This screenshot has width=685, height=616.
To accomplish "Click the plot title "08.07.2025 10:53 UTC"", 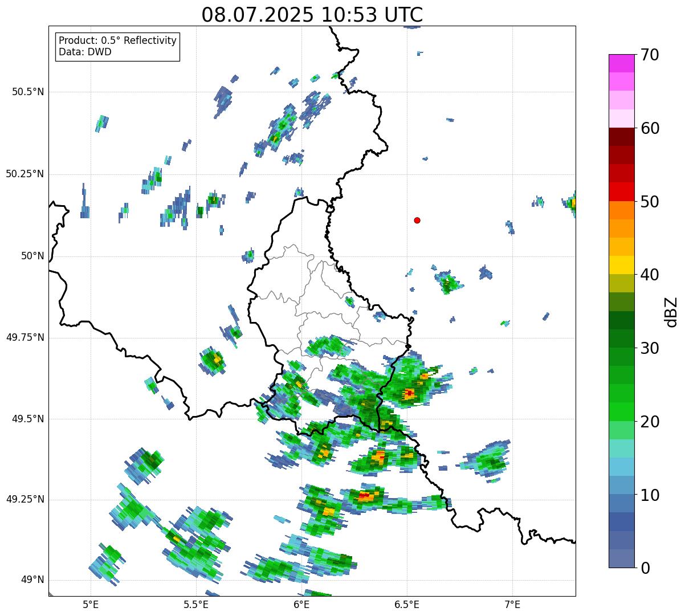I will tap(312, 14).
